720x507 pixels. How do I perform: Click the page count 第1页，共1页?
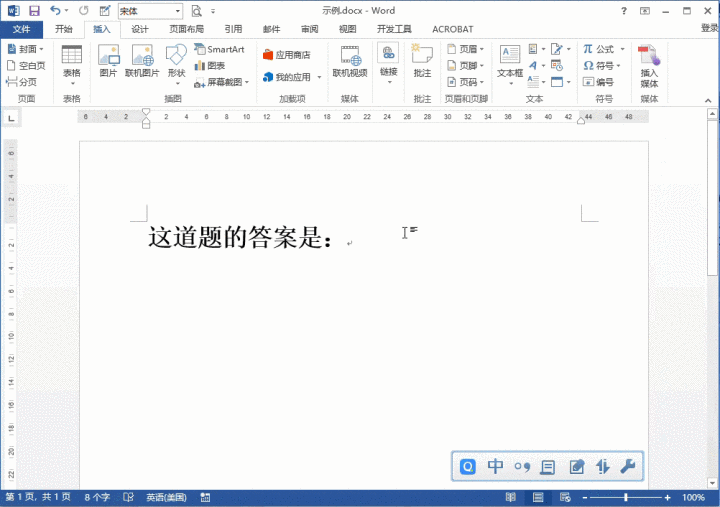pyautogui.click(x=38, y=497)
